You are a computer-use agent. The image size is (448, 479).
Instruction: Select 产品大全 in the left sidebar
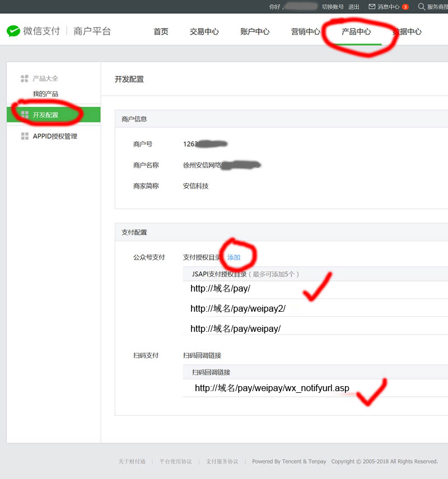[x=45, y=78]
